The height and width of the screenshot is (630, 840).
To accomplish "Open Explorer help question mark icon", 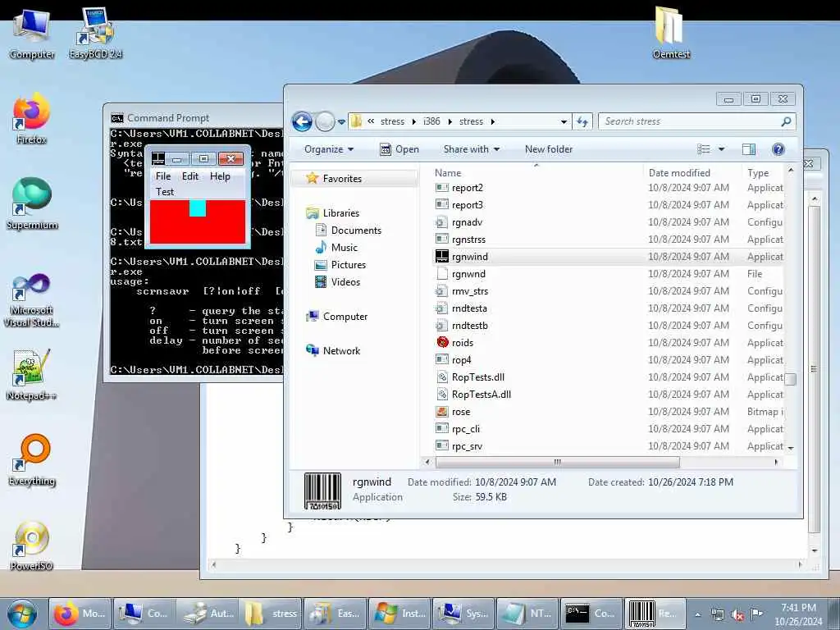I will pyautogui.click(x=778, y=149).
